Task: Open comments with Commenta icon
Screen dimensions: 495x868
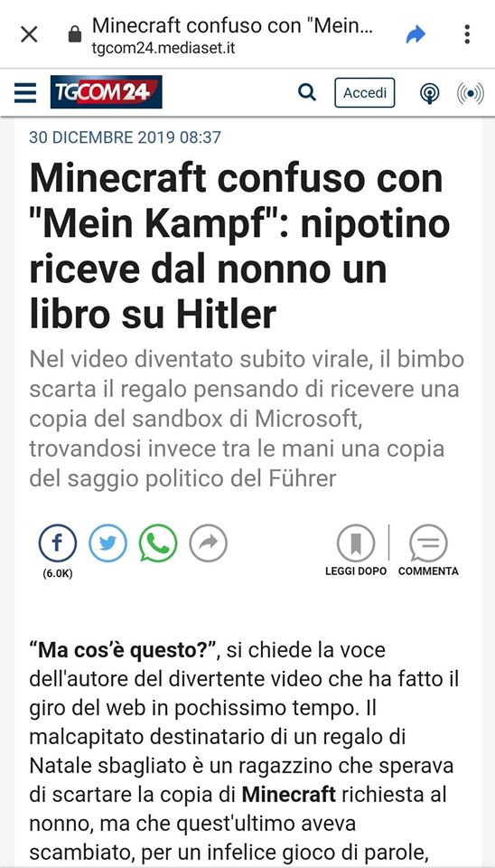Action: coord(428,550)
